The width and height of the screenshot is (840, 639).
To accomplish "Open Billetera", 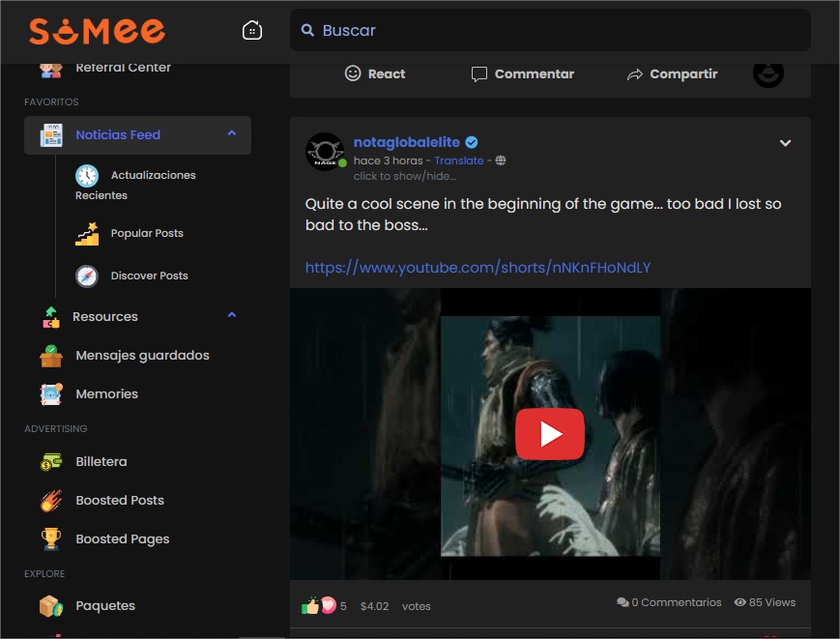I will [x=101, y=461].
